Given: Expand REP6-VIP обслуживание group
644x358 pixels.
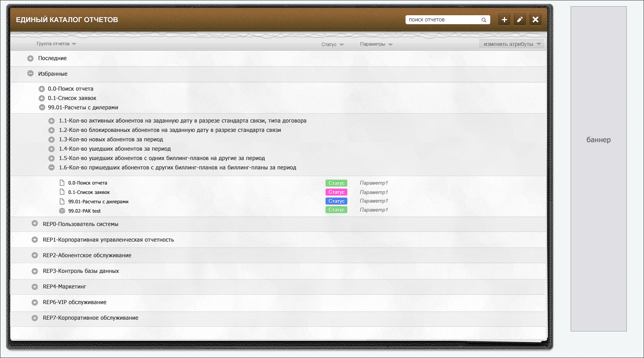Looking at the screenshot, I should [x=35, y=303].
